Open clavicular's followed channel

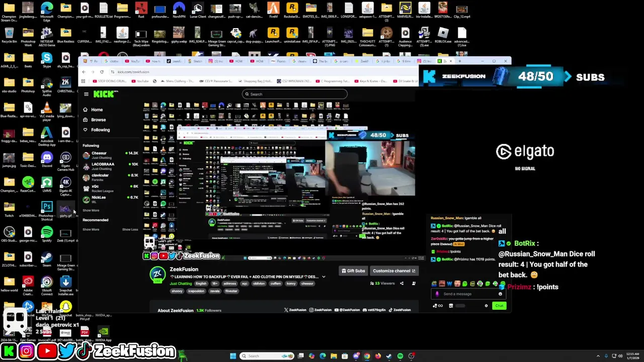click(111, 177)
